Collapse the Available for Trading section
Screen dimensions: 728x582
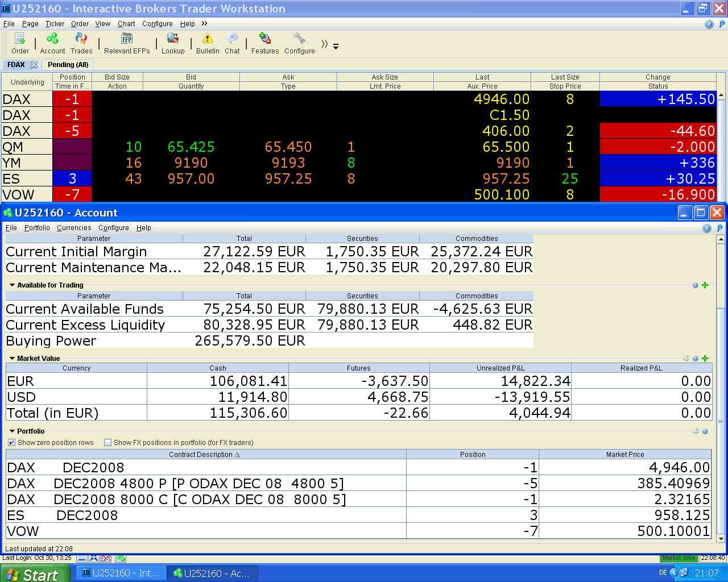click(13, 285)
